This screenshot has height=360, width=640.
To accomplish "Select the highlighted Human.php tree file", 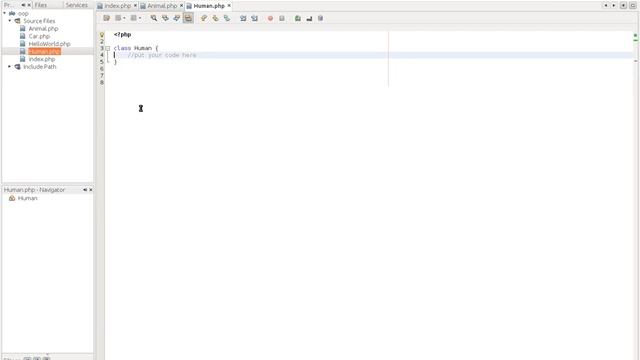I will tap(44, 51).
